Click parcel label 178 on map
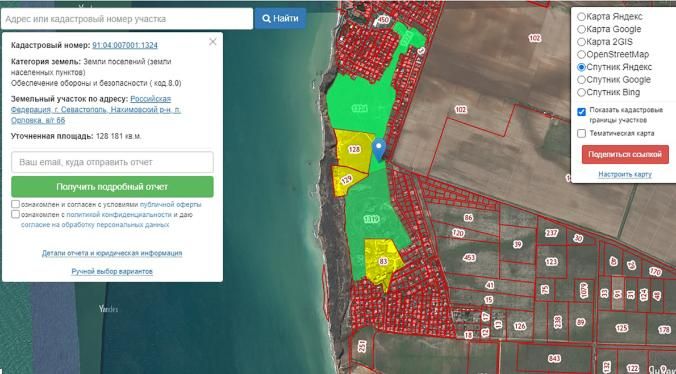 664,330
